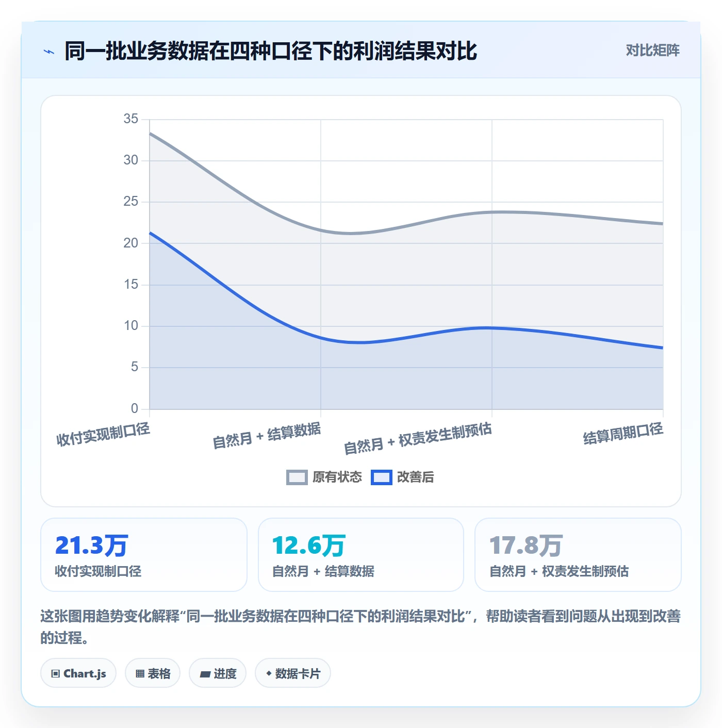722x728 pixels.
Task: Click the x-axis label 收付实现制口径
Action: 103,434
